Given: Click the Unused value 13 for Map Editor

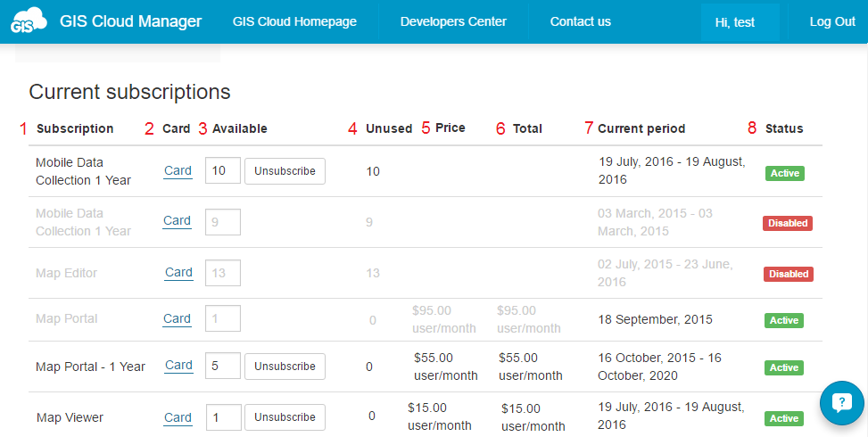Looking at the screenshot, I should pos(373,273).
